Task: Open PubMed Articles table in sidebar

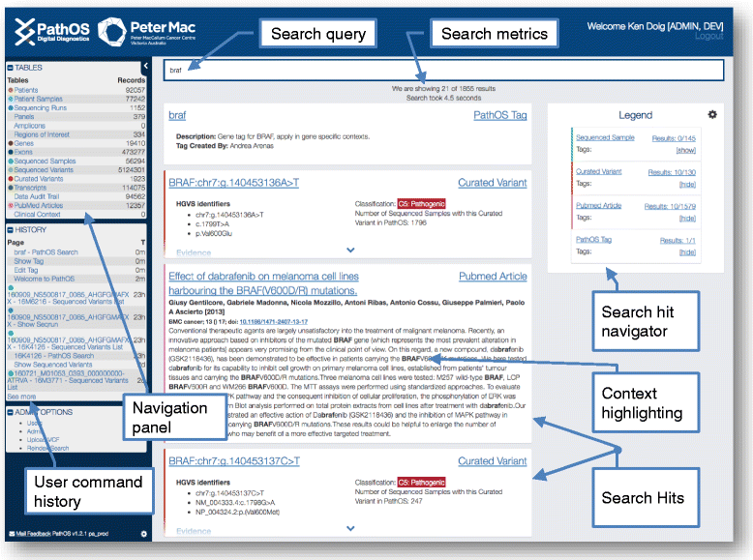Action: (x=39, y=205)
